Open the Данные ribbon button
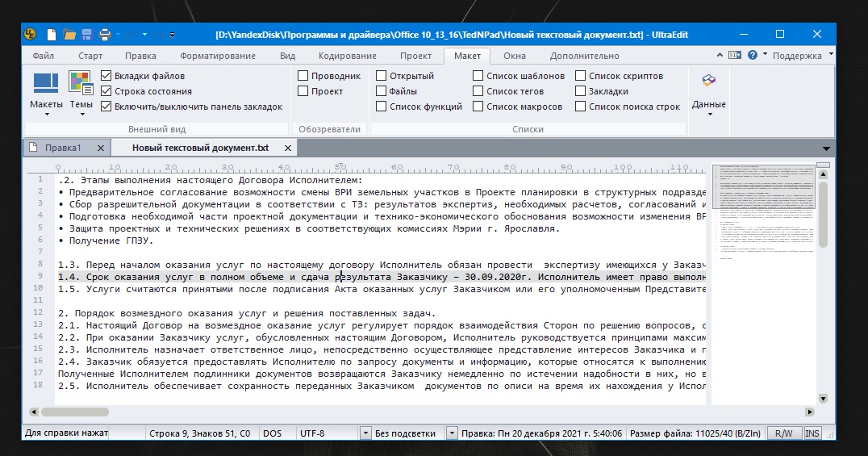The height and width of the screenshot is (456, 868). (708, 93)
